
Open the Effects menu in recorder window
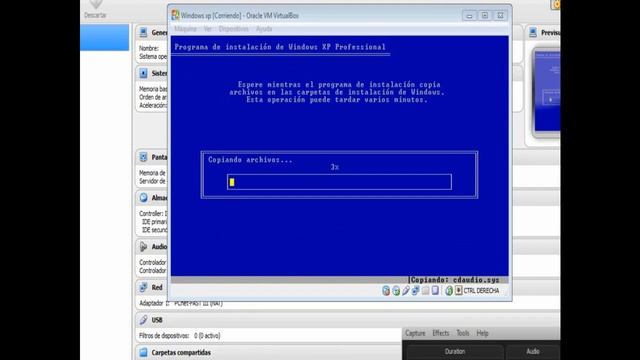441,333
